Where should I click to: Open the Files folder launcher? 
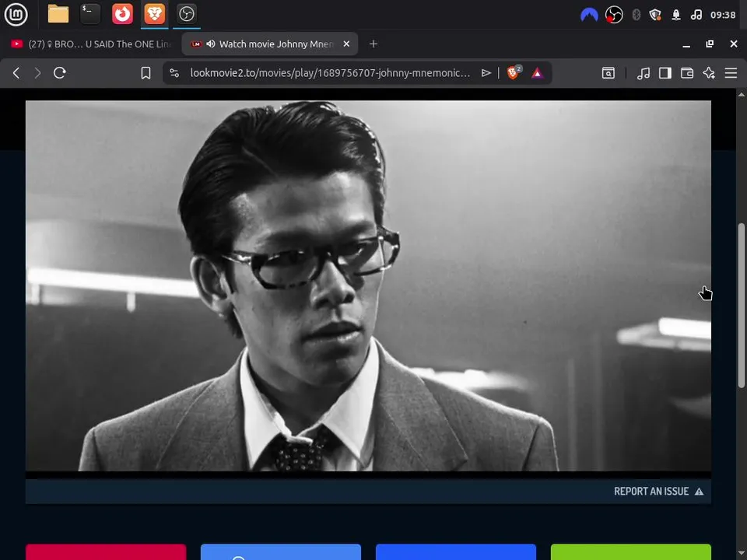tap(58, 14)
